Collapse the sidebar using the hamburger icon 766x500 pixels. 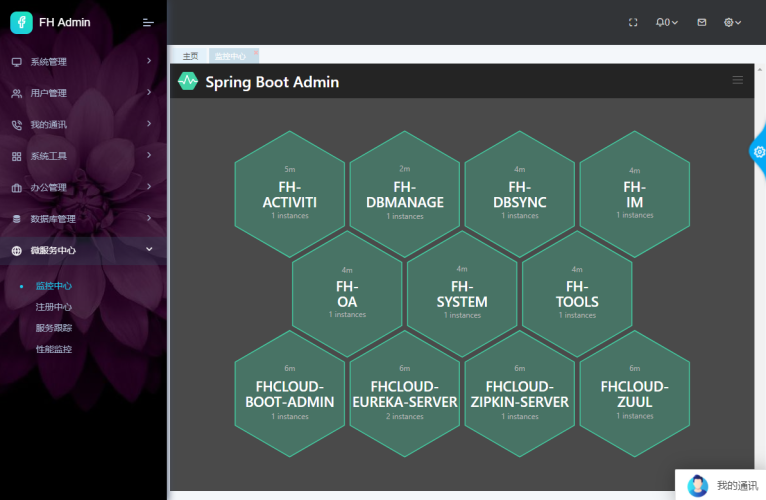(x=148, y=22)
